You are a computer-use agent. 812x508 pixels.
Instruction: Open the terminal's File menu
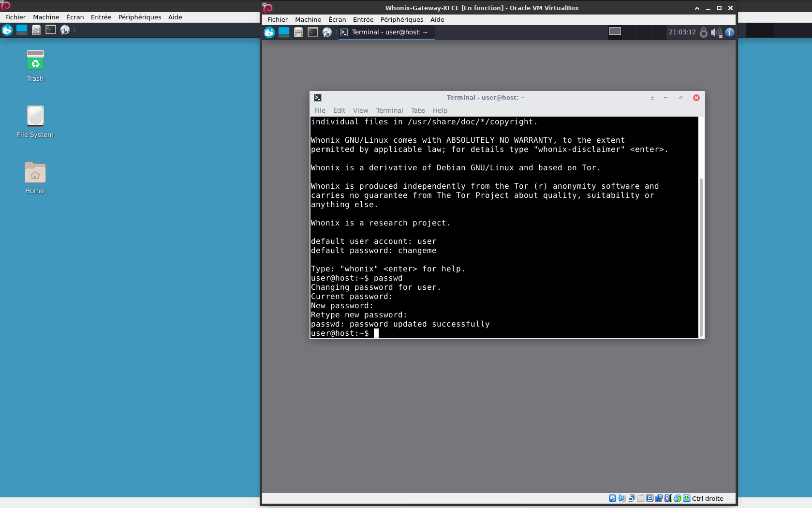(x=320, y=110)
